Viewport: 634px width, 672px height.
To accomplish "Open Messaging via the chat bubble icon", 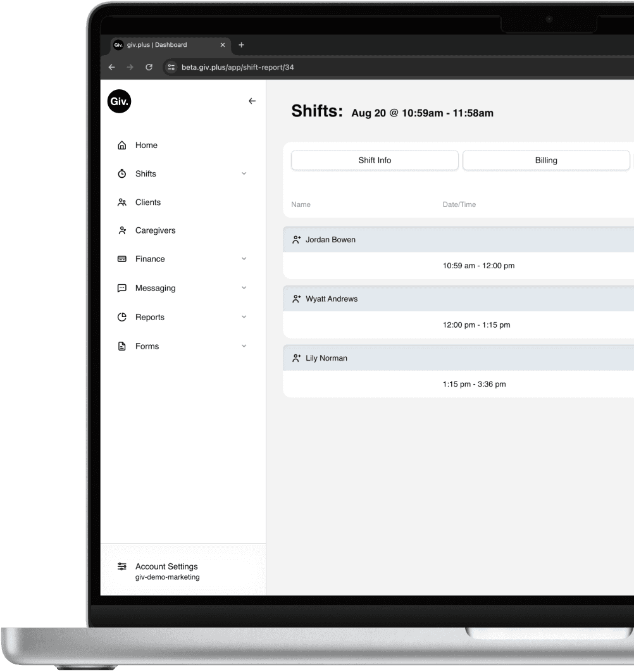I will [x=121, y=288].
